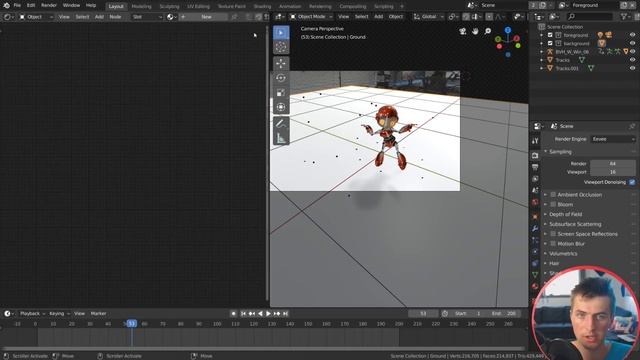Click the pan view hand icon
Image resolution: width=640 pixels, height=360 pixels.
(475, 31)
